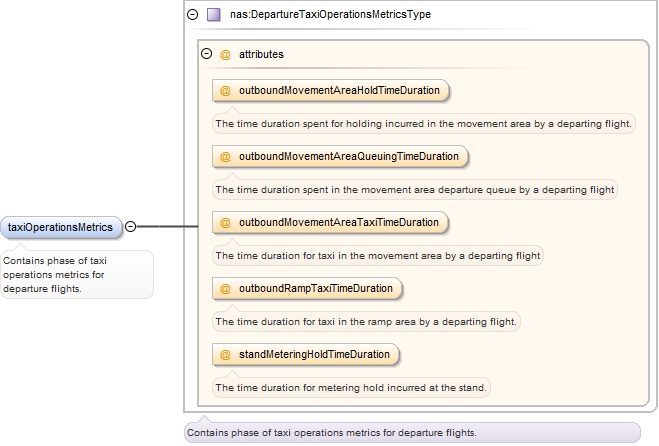Open the nas:DepartureTaxiOperationsMetricsType type name

330,15
